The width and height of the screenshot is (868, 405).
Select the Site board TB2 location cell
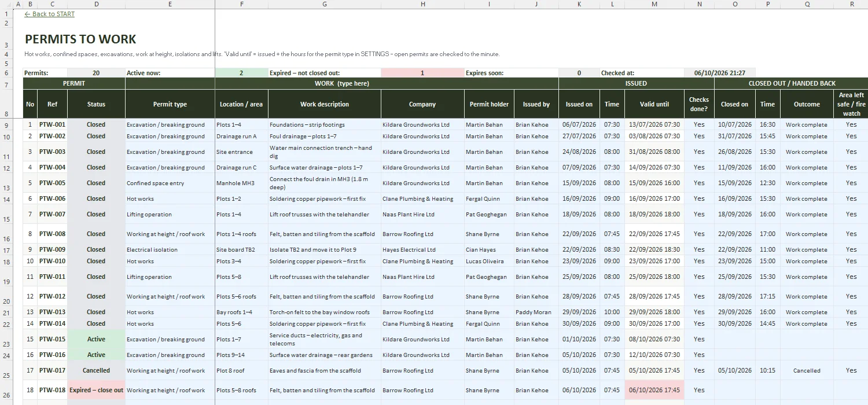pyautogui.click(x=241, y=249)
